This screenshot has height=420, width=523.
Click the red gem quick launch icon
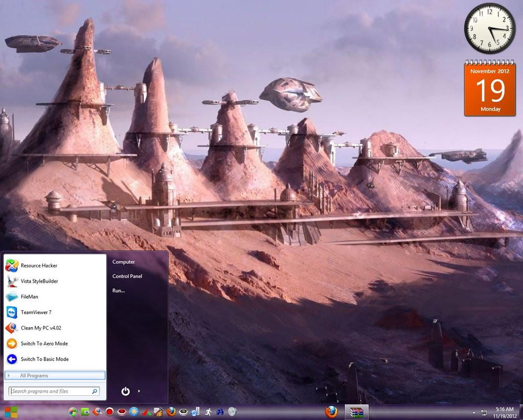pos(122,412)
